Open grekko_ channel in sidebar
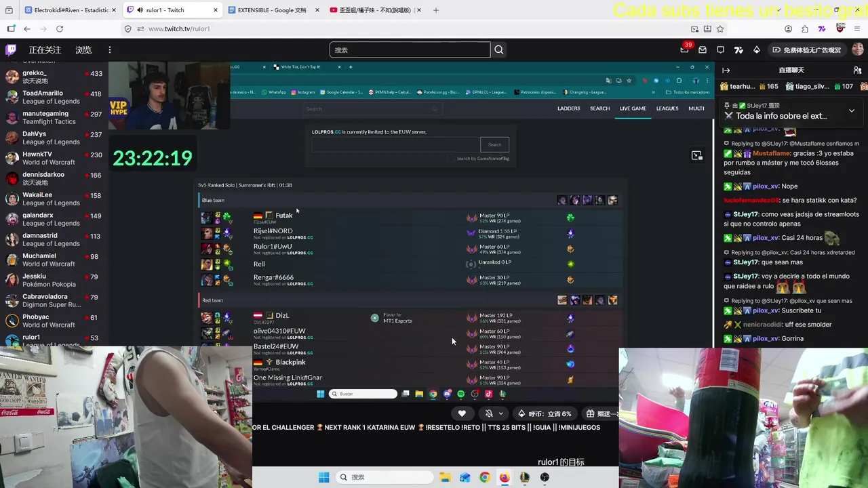The image size is (868, 488). [x=54, y=76]
